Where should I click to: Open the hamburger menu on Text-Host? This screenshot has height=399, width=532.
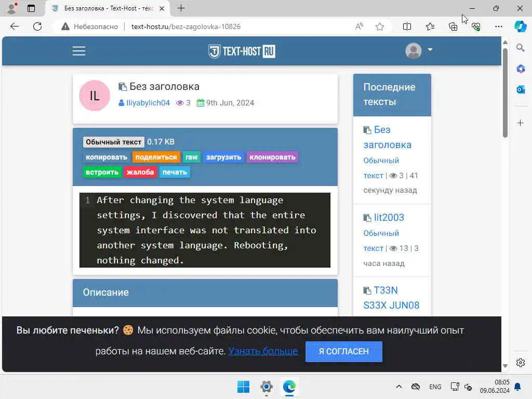point(79,51)
